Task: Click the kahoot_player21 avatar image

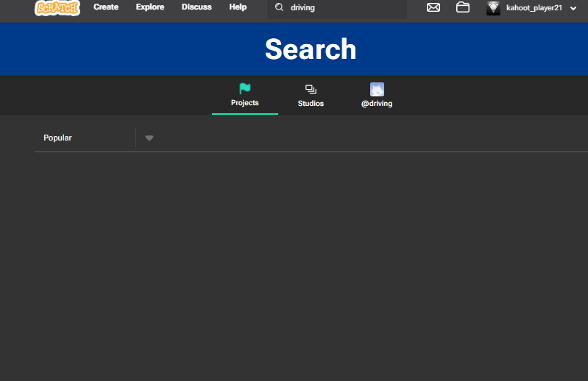Action: (493, 8)
